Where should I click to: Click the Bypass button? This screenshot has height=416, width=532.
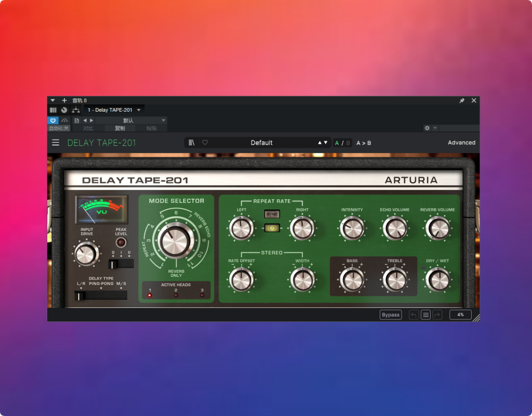tap(391, 315)
